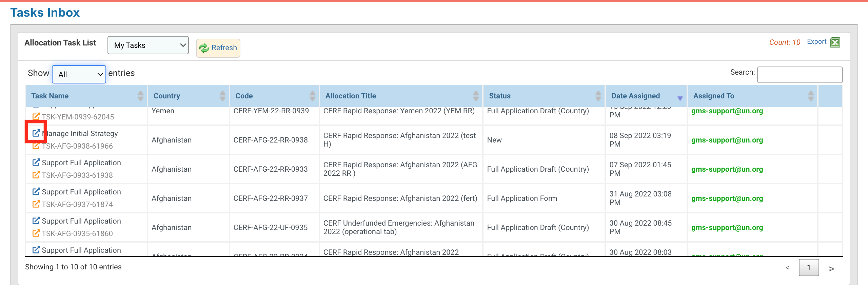The image size is (868, 285).
Task: Toggle Date Assigned descending sort arrow
Action: [680, 98]
